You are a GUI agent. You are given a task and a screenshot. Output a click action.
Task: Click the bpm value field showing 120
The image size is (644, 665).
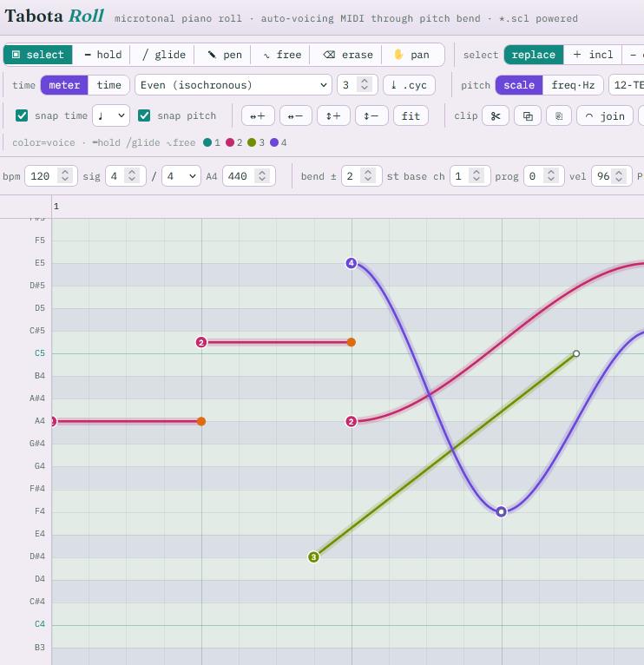pyautogui.click(x=51, y=176)
